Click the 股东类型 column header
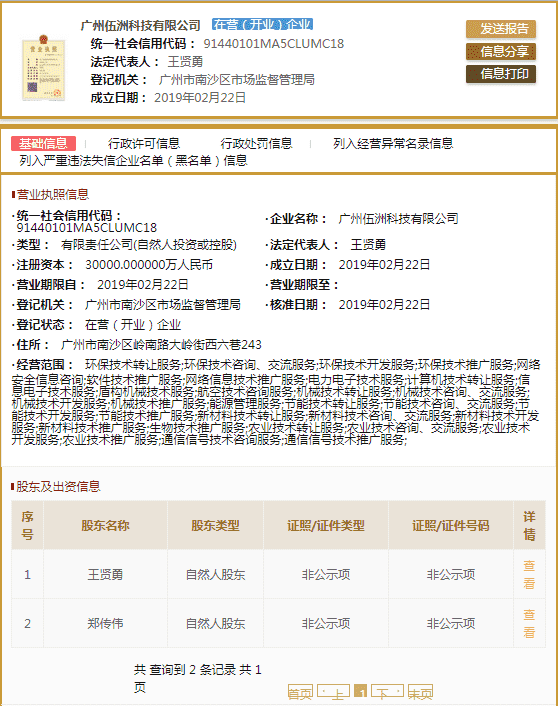This screenshot has width=558, height=706. [215, 525]
